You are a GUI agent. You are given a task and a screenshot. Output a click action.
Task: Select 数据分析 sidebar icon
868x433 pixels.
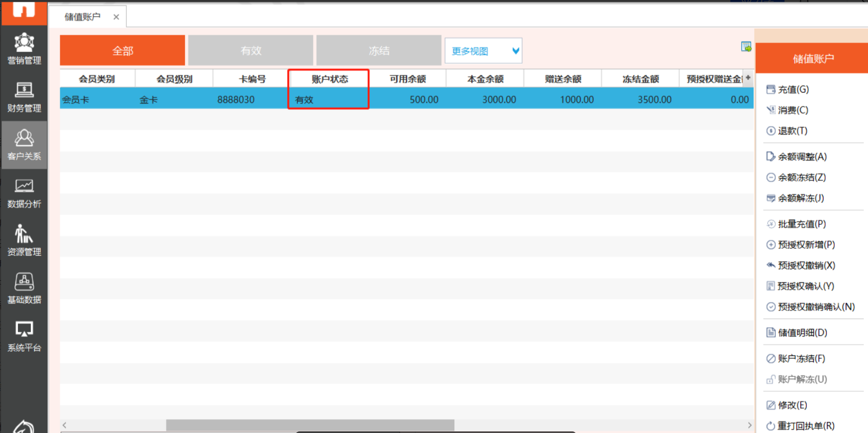pos(24,193)
